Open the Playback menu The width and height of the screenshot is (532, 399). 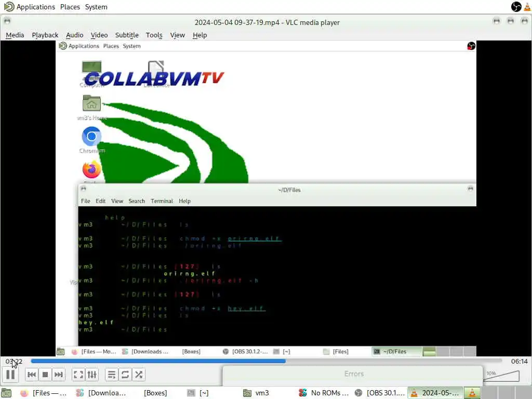click(45, 35)
